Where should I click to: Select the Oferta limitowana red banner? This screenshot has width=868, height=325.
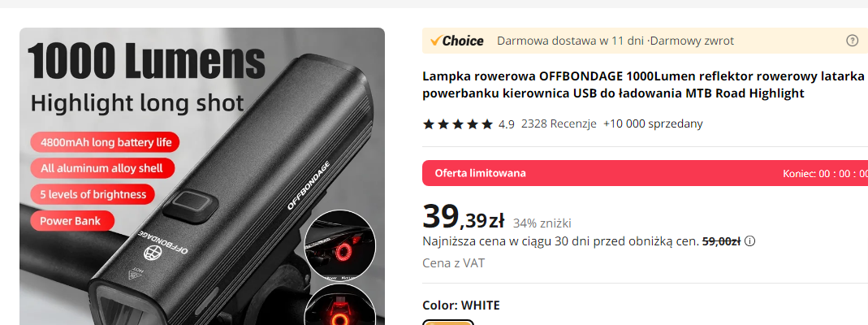[x=645, y=173]
